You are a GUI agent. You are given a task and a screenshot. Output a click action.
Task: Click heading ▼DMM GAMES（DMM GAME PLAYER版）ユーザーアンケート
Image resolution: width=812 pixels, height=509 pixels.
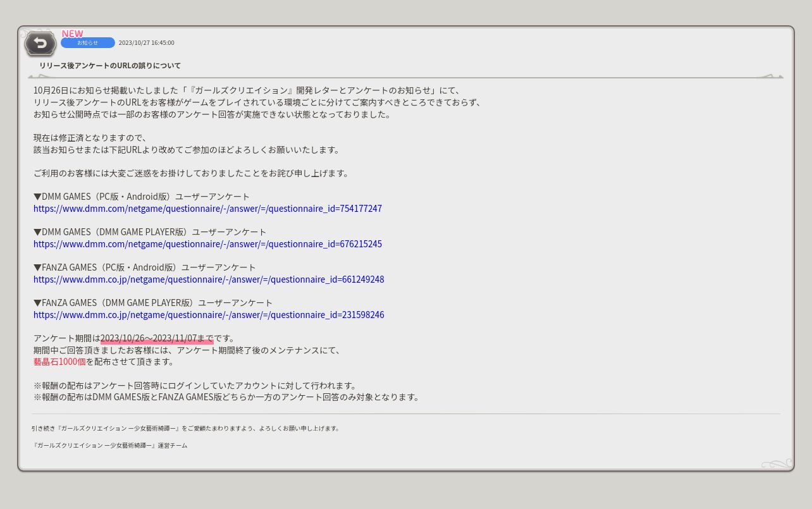pyautogui.click(x=150, y=232)
